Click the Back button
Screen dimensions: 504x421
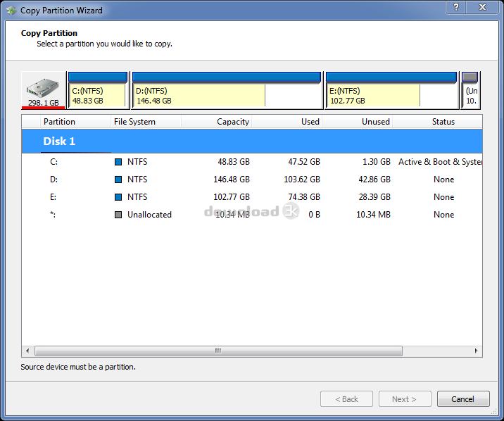346,399
